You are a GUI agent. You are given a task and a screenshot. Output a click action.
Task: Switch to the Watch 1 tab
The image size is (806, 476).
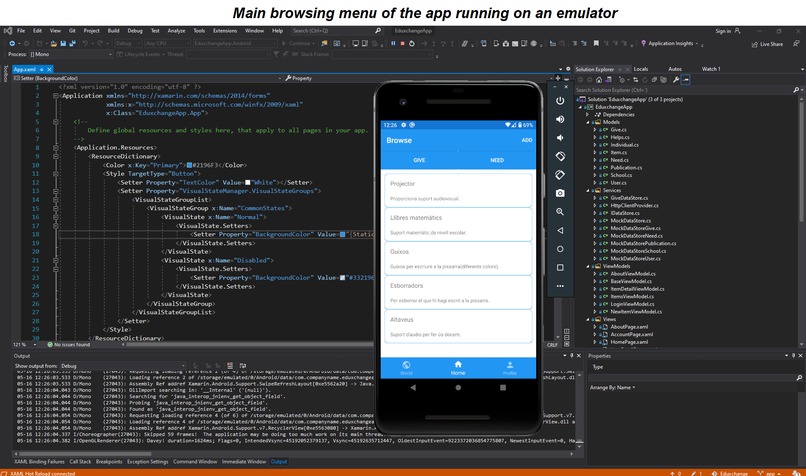pos(711,69)
